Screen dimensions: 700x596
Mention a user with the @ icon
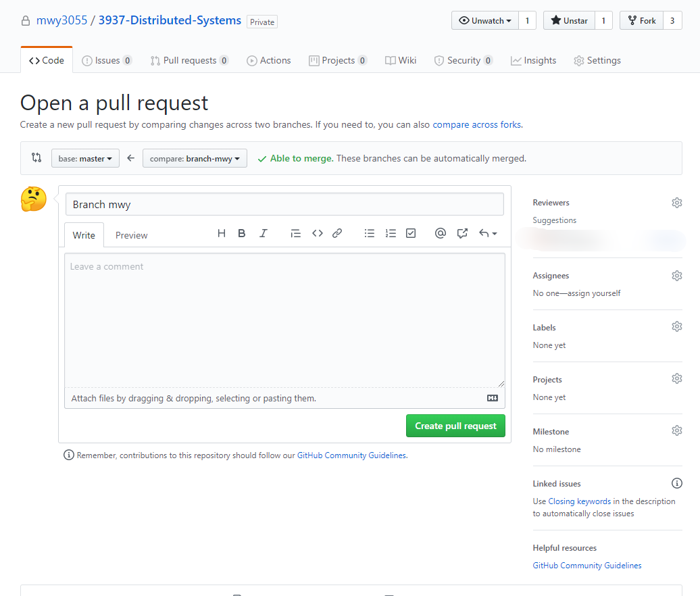pos(440,233)
